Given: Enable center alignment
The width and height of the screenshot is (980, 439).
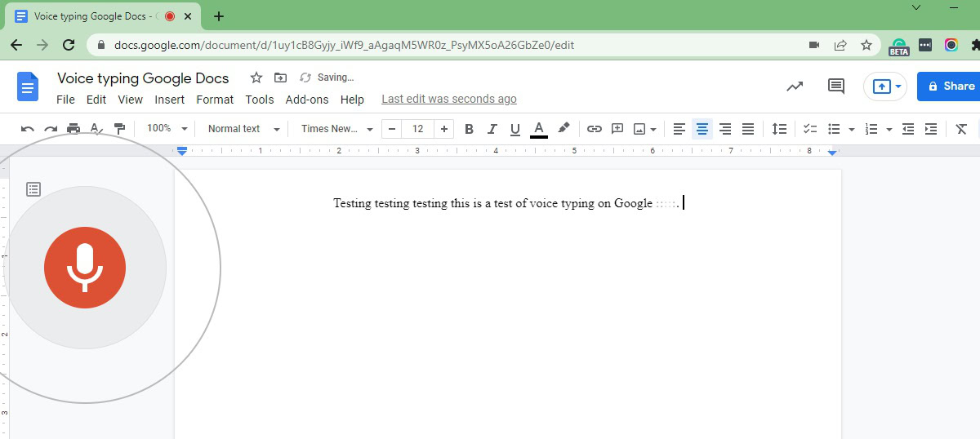Looking at the screenshot, I should pos(702,129).
